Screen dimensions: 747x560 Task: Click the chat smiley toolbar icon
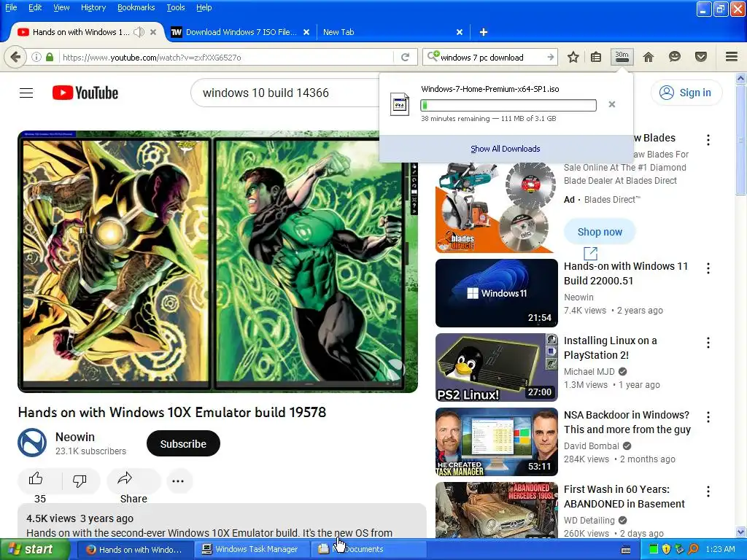pyautogui.click(x=674, y=57)
